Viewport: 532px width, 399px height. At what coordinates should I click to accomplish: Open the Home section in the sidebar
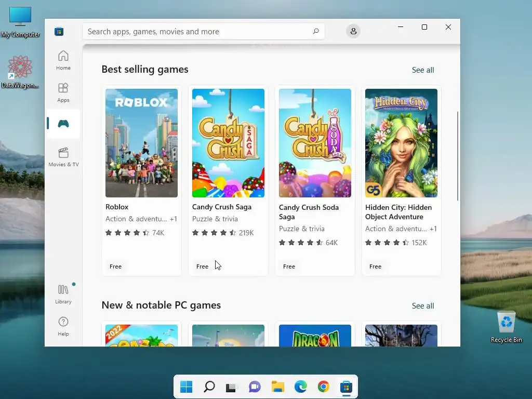pyautogui.click(x=63, y=60)
